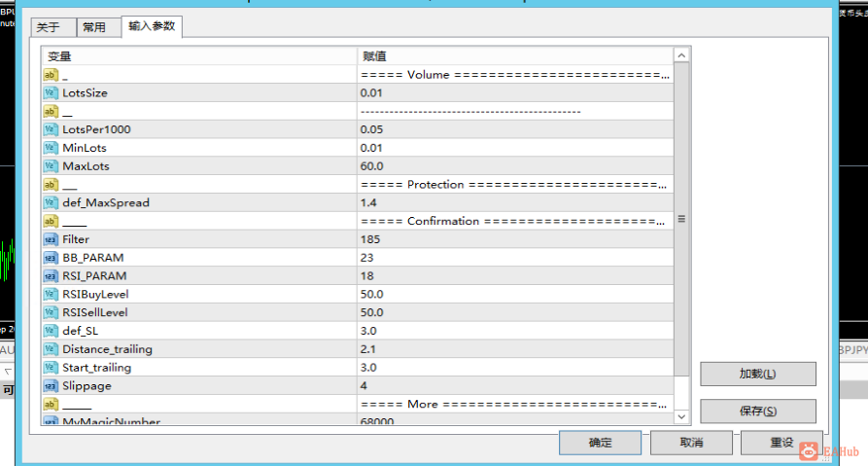Click the RSIBuyLevel variable name
This screenshot has height=466, width=868.
coord(95,294)
